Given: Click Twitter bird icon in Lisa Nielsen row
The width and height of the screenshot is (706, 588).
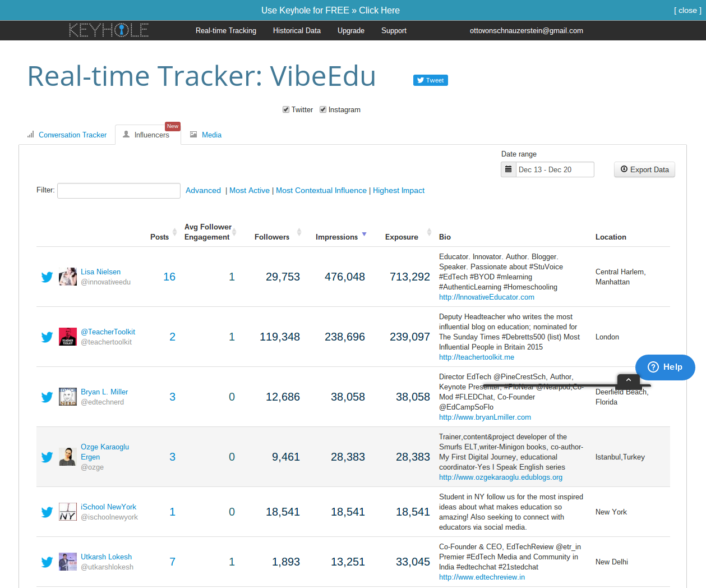Looking at the screenshot, I should click(47, 277).
